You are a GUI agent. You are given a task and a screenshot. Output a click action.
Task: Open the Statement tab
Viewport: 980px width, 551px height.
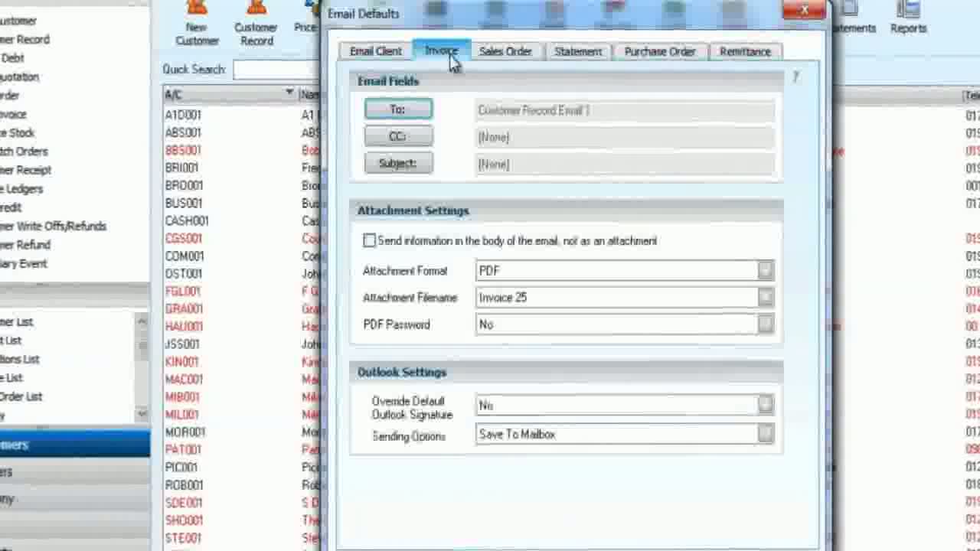[578, 51]
